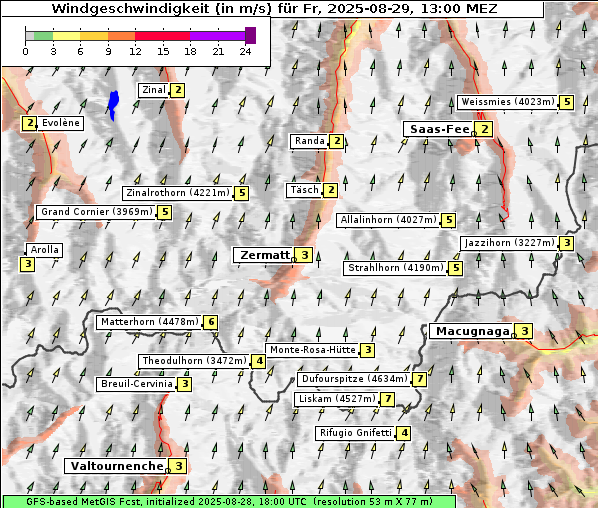Click wind value 4 next to Rifugio Gnifetti
The image size is (598, 508).
click(404, 433)
